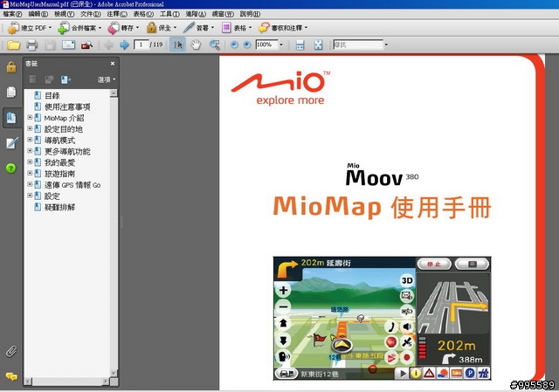Toggle the Bookmarks panel icon
Image resolution: width=559 pixels, height=392 pixels.
11,118
